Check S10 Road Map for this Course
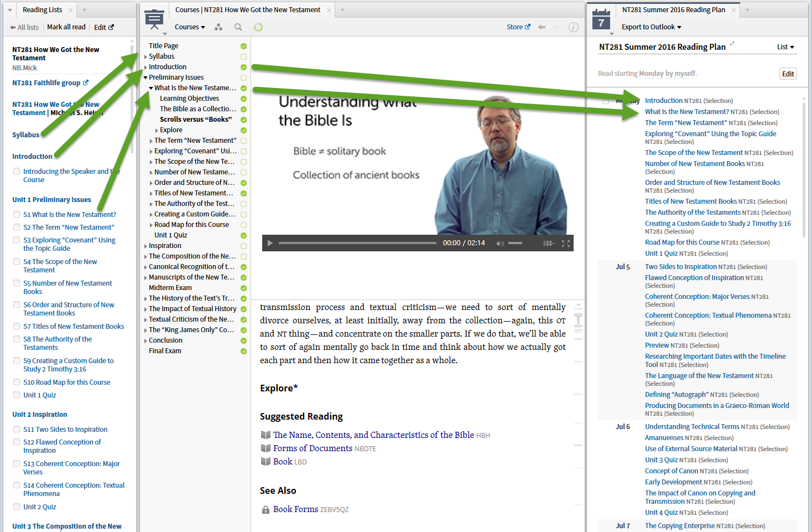Screen dimensions: 812x532 17,383
